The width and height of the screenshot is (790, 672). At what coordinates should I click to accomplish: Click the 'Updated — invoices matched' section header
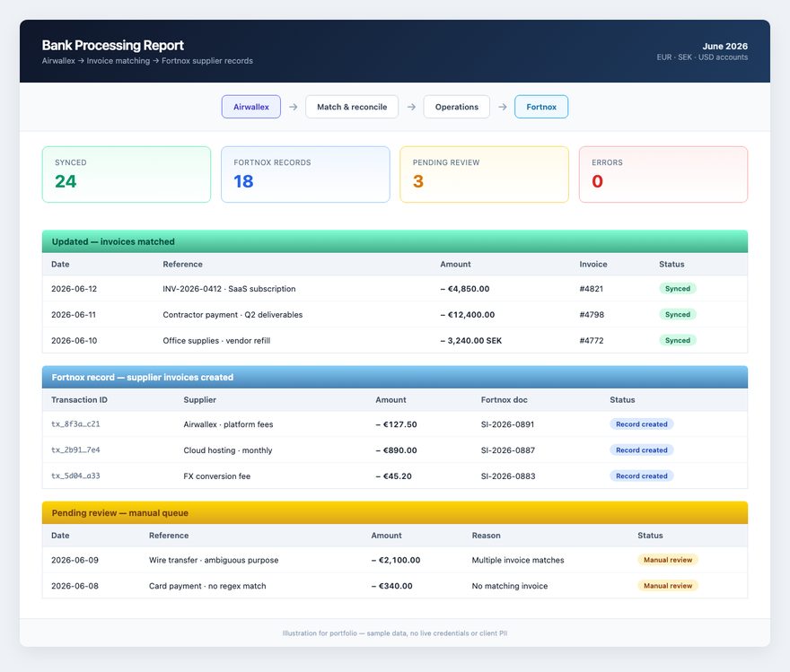395,241
